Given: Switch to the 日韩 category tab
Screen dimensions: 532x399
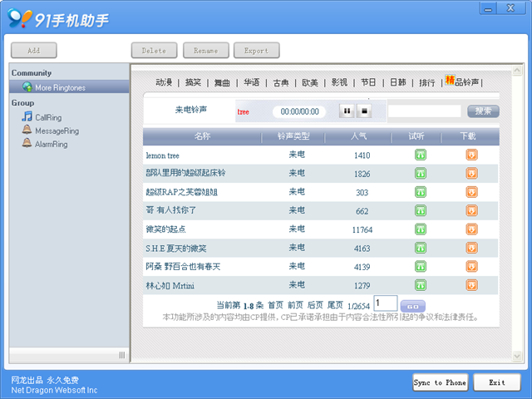Looking at the screenshot, I should click(x=398, y=82).
